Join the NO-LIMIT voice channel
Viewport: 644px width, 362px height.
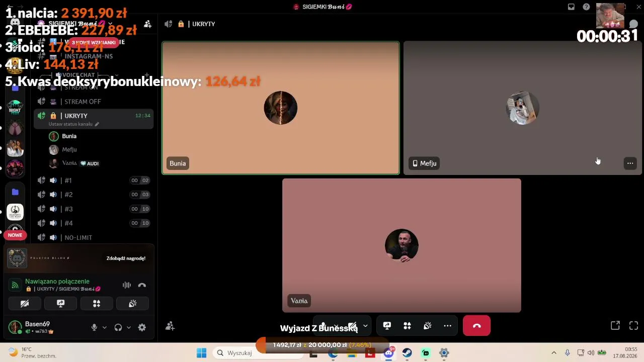click(x=94, y=237)
